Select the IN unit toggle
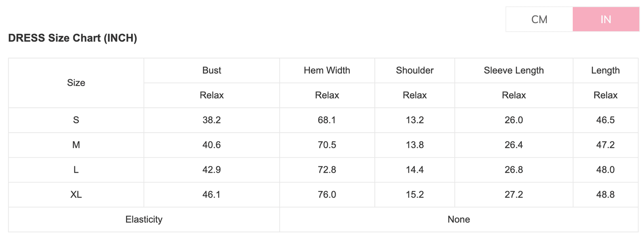 pos(606,19)
